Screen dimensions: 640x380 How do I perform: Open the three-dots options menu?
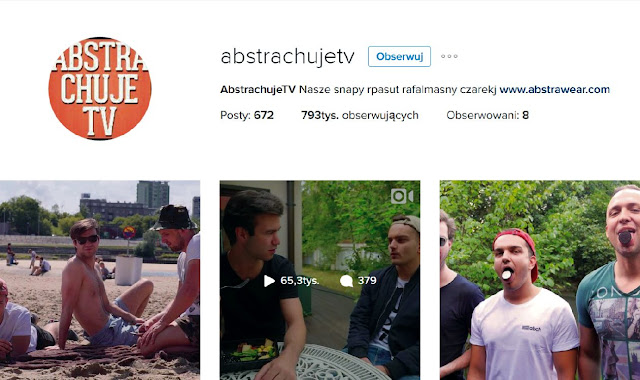449,56
